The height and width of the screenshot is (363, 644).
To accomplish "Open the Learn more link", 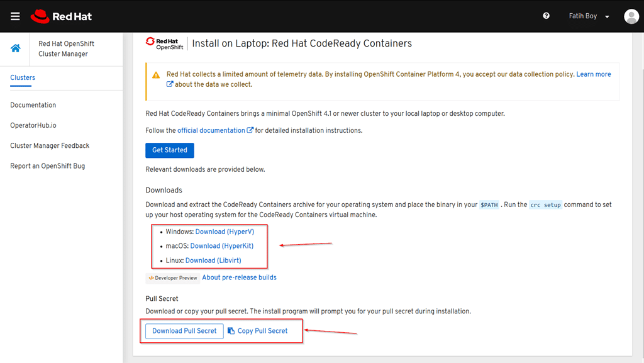I will (594, 74).
